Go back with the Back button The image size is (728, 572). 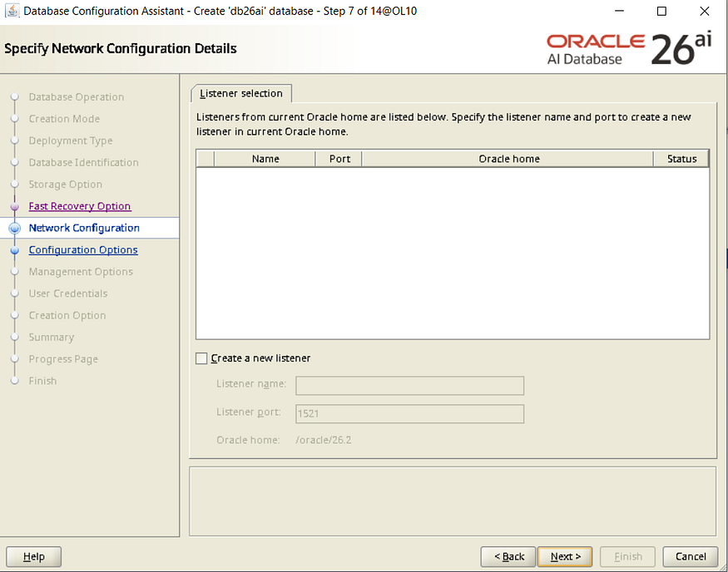click(508, 556)
